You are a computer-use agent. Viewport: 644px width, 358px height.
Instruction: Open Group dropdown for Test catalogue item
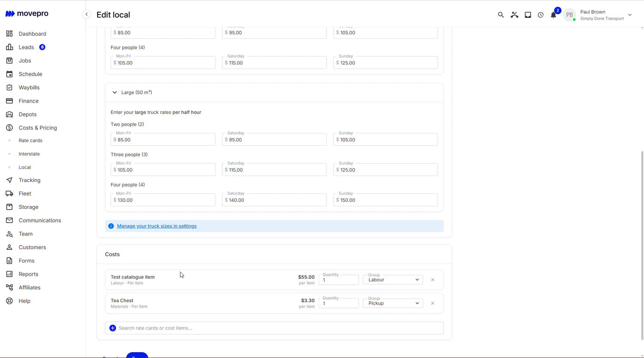pyautogui.click(x=393, y=280)
